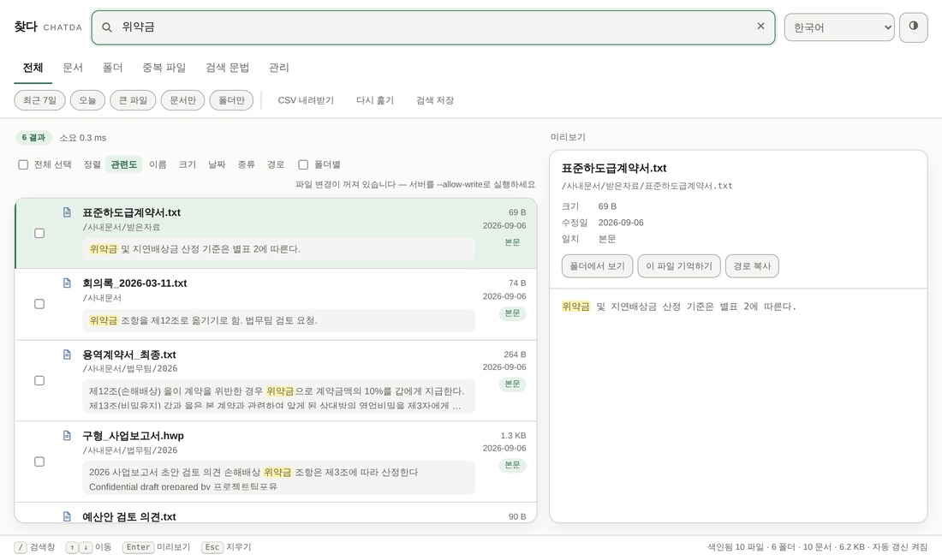Apply the 큰 파일 filter chip
942x560 pixels.
(133, 100)
